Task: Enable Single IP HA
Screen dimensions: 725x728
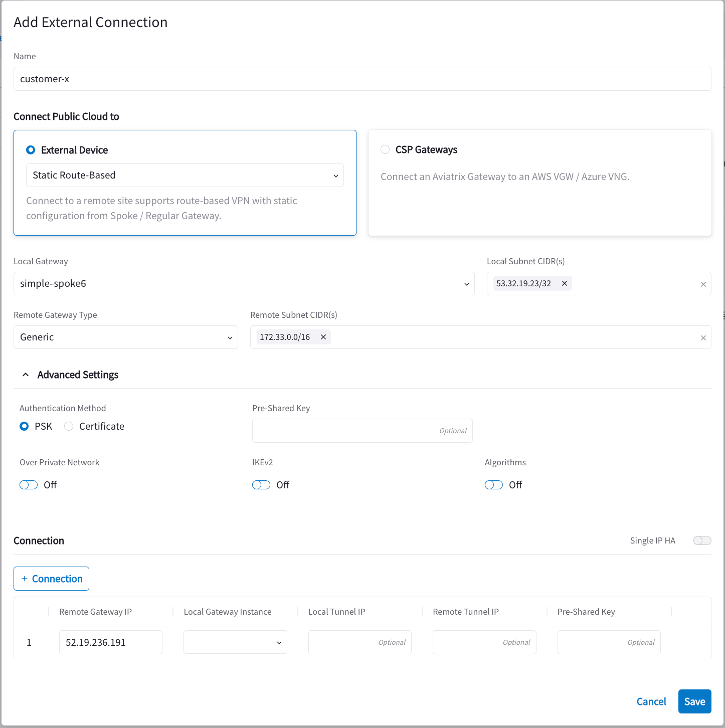Action: tap(702, 540)
